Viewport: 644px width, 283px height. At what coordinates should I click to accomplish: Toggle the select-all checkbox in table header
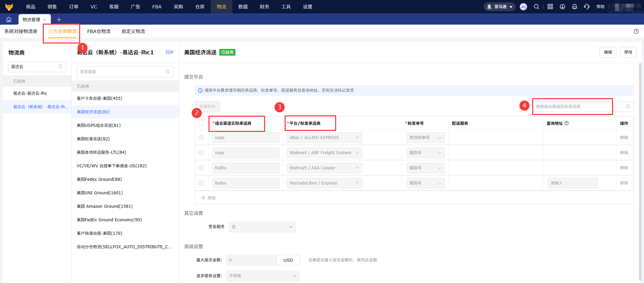pos(201,123)
